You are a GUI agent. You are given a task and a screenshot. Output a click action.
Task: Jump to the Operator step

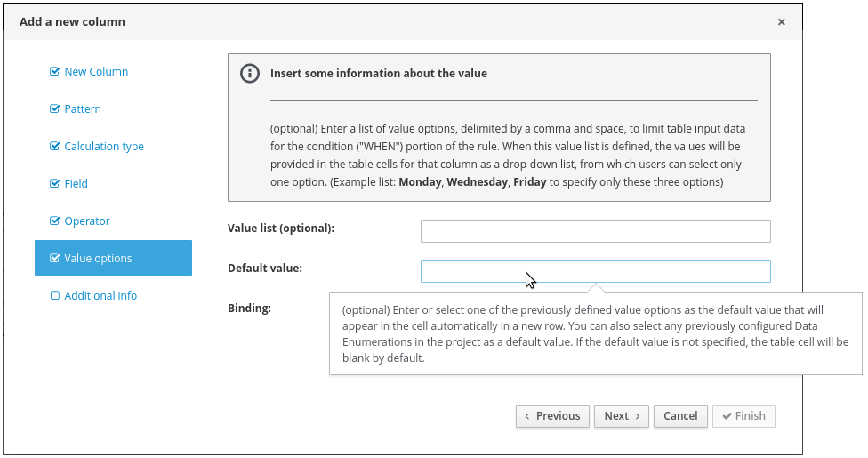(x=87, y=221)
